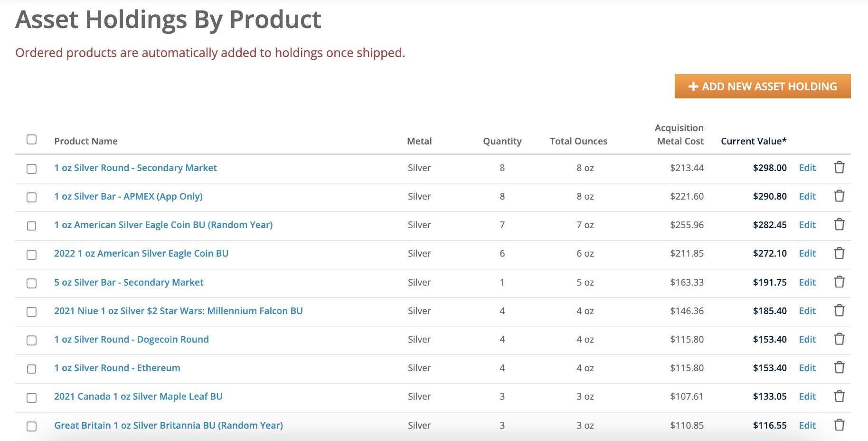Image resolution: width=868 pixels, height=441 pixels.
Task: Edit the Ethereum round holding
Action: coord(807,368)
